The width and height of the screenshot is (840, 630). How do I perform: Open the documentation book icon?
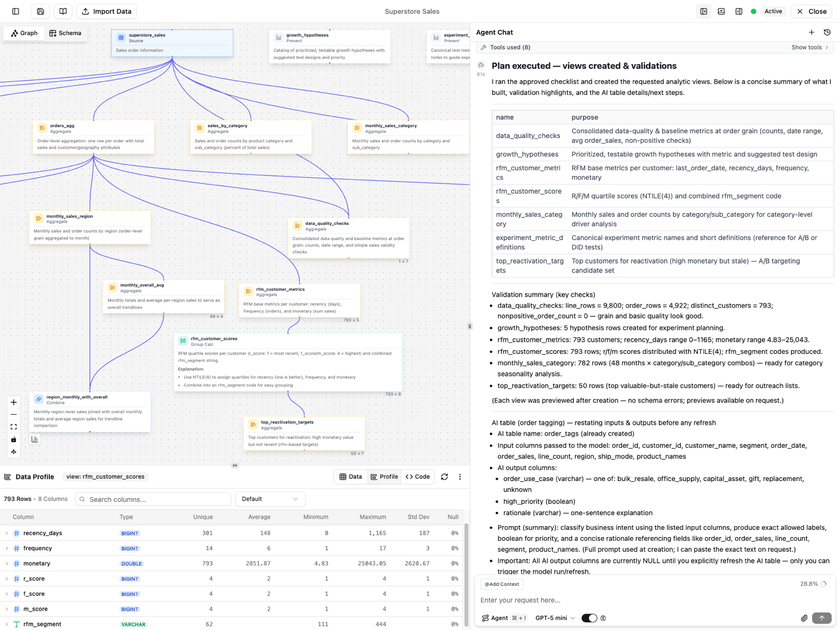point(63,11)
